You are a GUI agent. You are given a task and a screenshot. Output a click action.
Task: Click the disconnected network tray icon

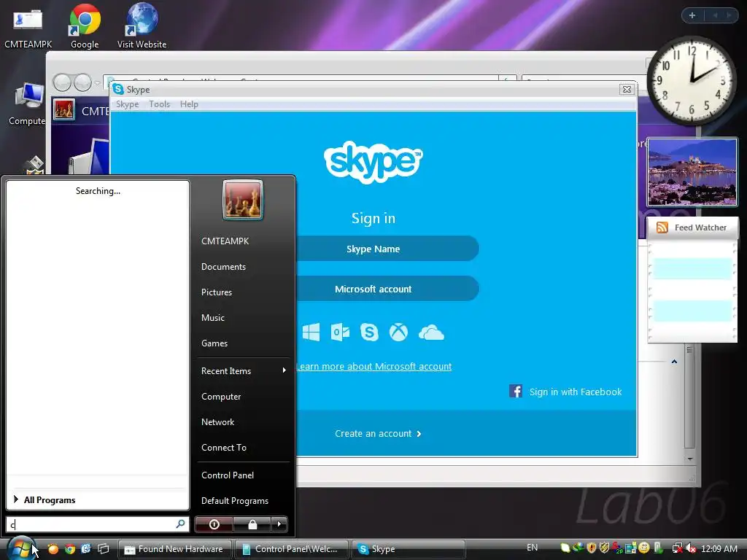point(677,548)
